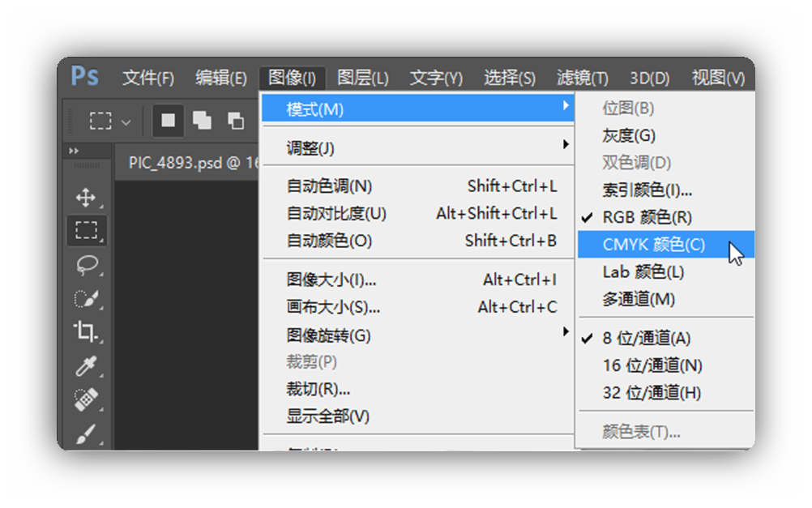
Task: Expand the 模式(M) submenu
Action: tap(418, 109)
